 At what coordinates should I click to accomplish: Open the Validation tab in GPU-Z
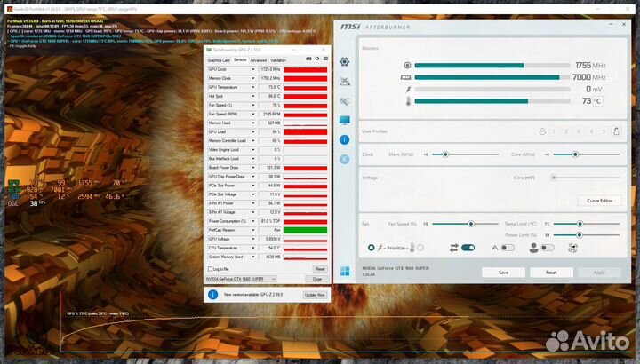click(278, 60)
